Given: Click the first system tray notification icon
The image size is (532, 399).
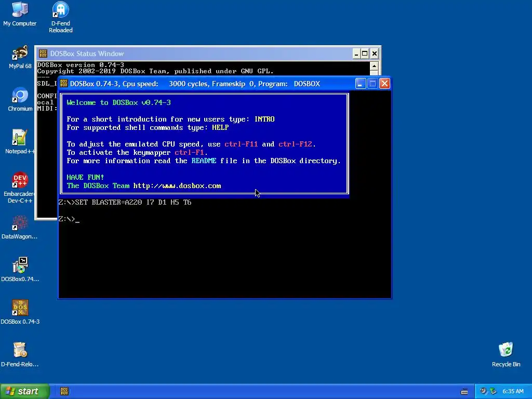Looking at the screenshot, I should pos(483,391).
